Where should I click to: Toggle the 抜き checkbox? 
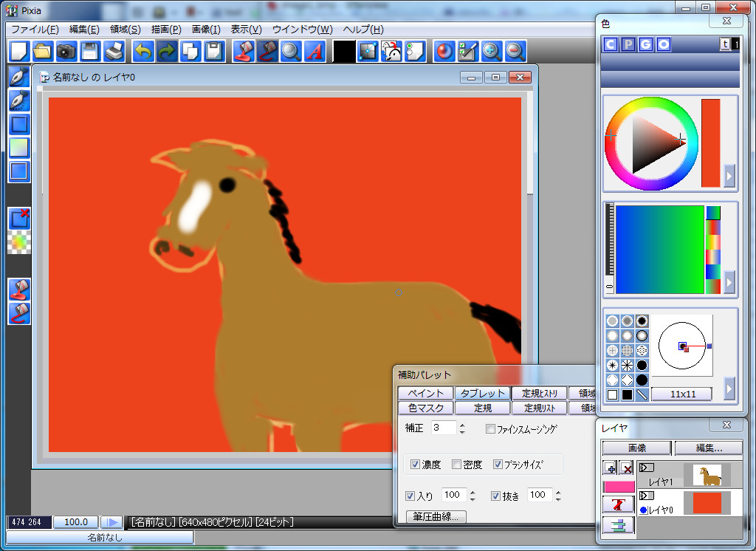[x=495, y=496]
